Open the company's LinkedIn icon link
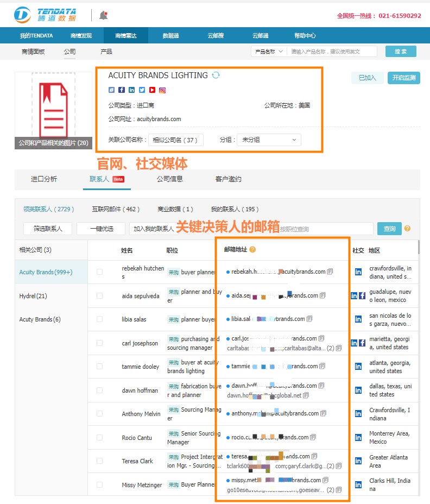This screenshot has width=430, height=504. 132,90
